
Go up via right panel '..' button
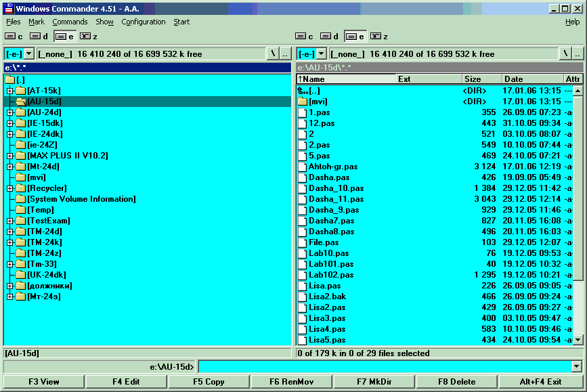click(x=578, y=54)
